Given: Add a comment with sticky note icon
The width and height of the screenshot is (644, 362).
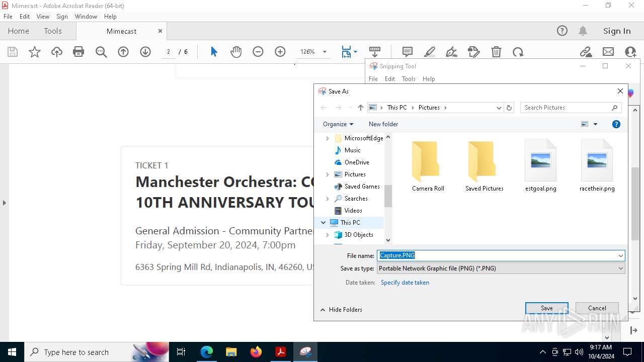Looking at the screenshot, I should coord(408,52).
